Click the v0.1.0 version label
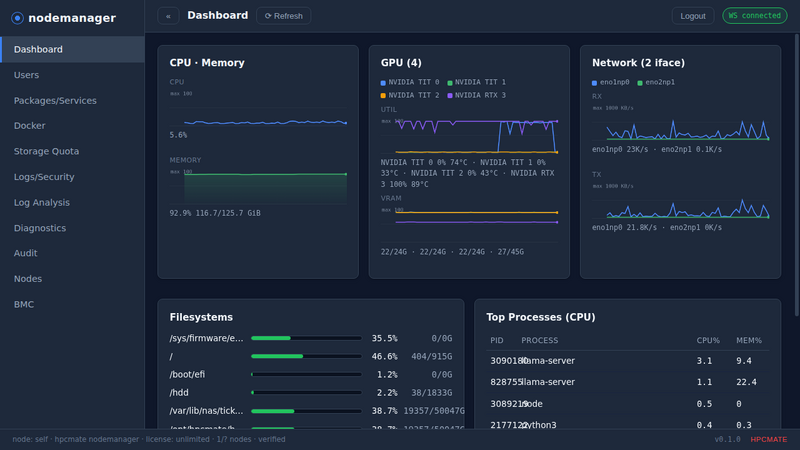 [727, 439]
